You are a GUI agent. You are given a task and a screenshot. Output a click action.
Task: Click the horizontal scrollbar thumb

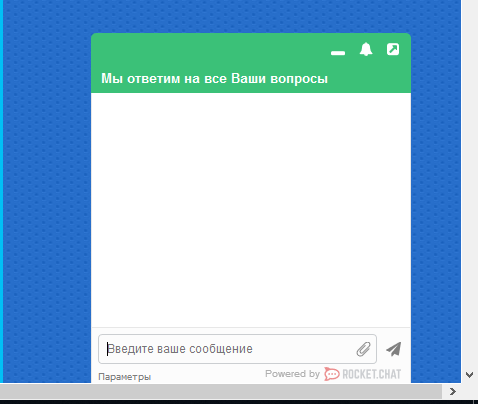221,391
